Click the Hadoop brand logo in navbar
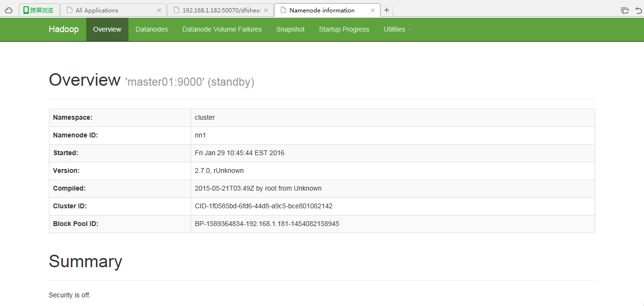 coord(64,29)
